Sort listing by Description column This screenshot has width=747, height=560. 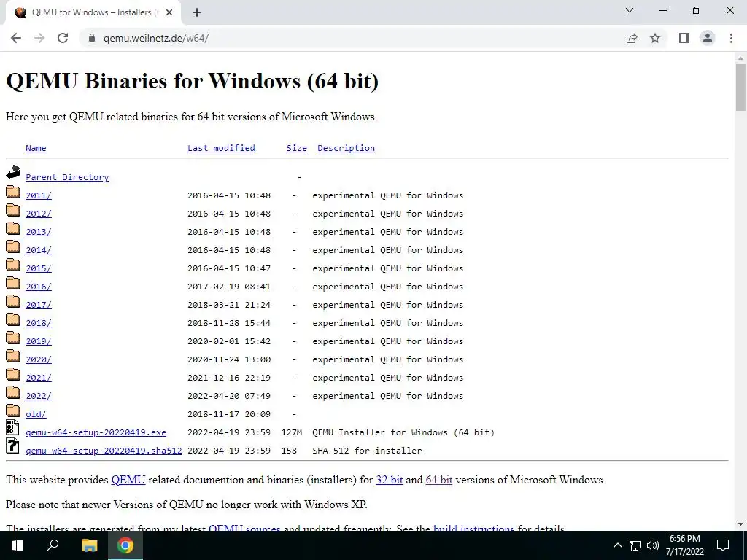tap(346, 148)
